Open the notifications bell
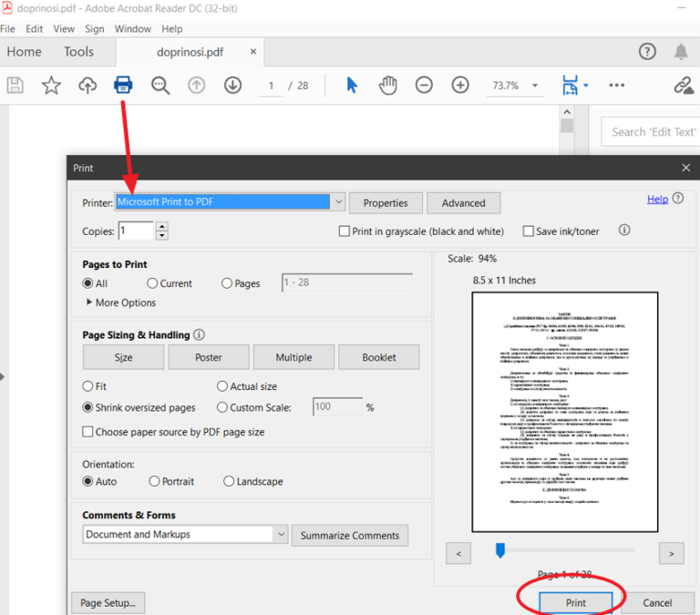The image size is (700, 615). [681, 52]
